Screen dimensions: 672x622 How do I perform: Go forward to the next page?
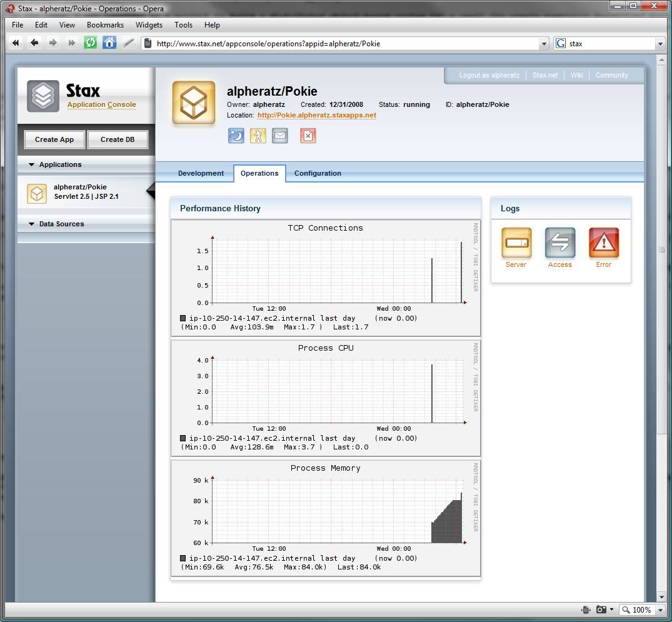click(53, 43)
